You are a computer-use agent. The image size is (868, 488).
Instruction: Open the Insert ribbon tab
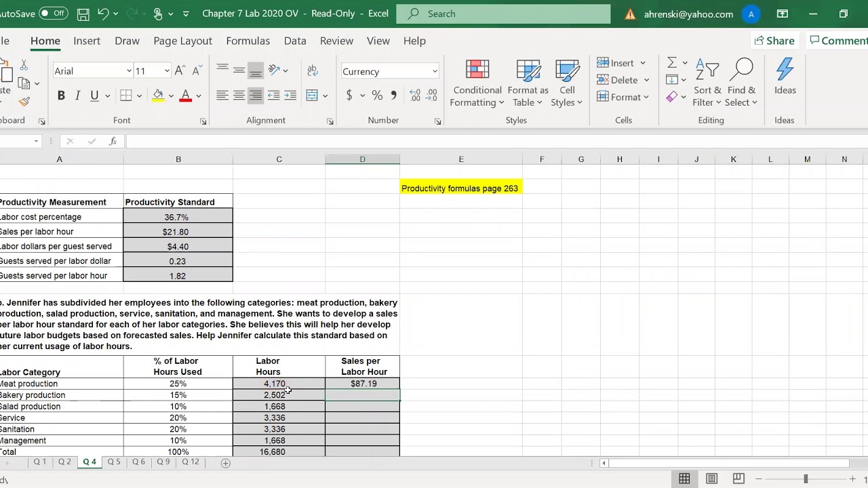87,41
